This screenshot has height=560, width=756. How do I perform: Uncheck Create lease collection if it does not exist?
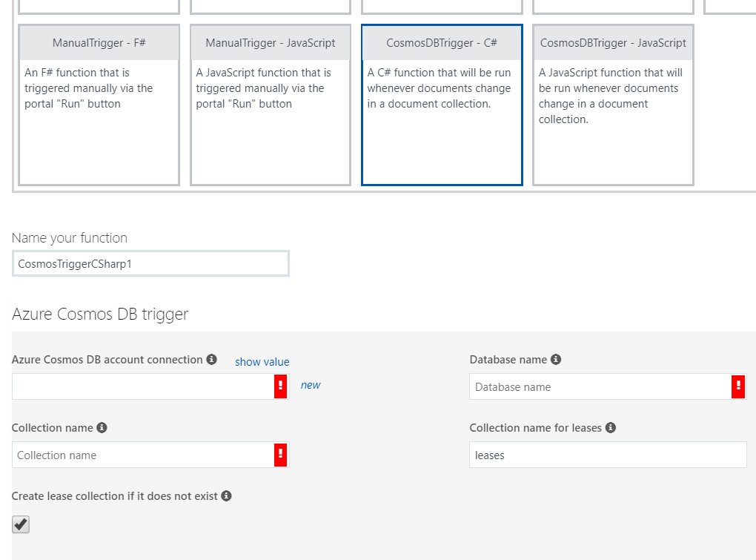click(20, 524)
